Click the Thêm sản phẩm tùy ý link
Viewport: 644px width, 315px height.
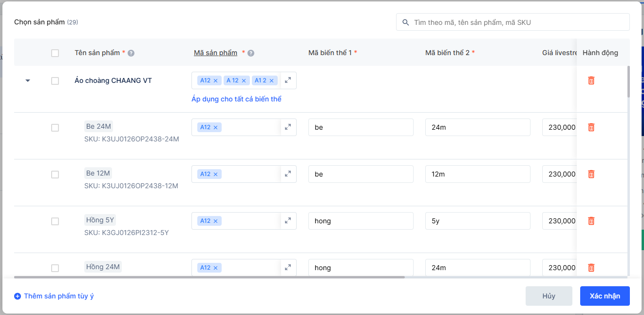click(x=59, y=296)
